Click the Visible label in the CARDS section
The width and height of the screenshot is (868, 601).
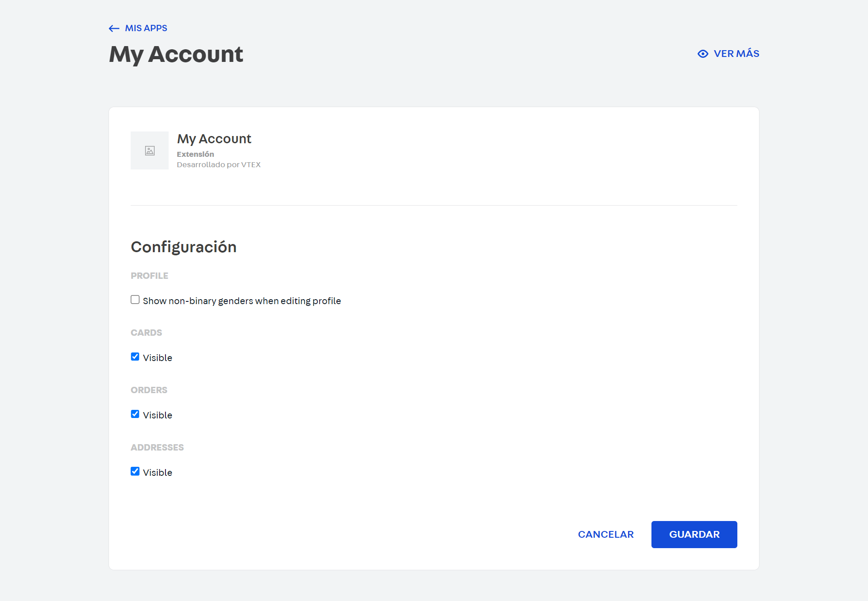click(x=157, y=357)
